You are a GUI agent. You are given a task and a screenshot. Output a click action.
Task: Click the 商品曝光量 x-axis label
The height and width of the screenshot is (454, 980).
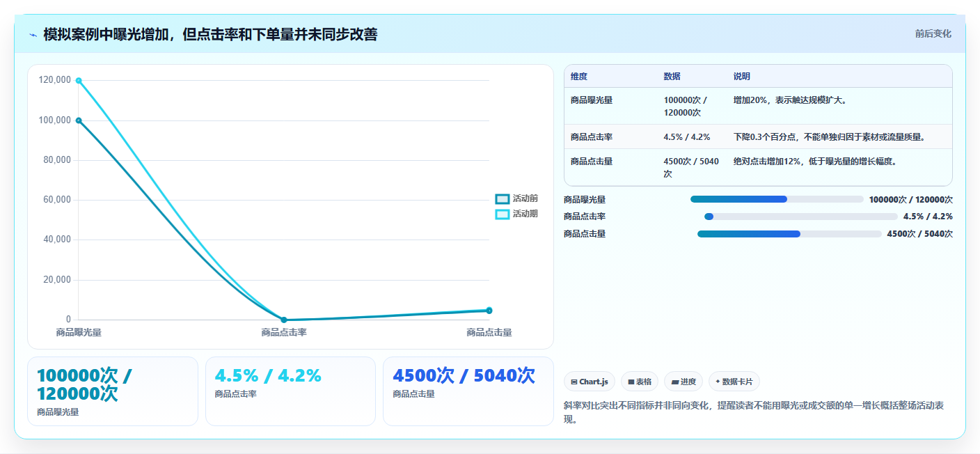point(79,333)
